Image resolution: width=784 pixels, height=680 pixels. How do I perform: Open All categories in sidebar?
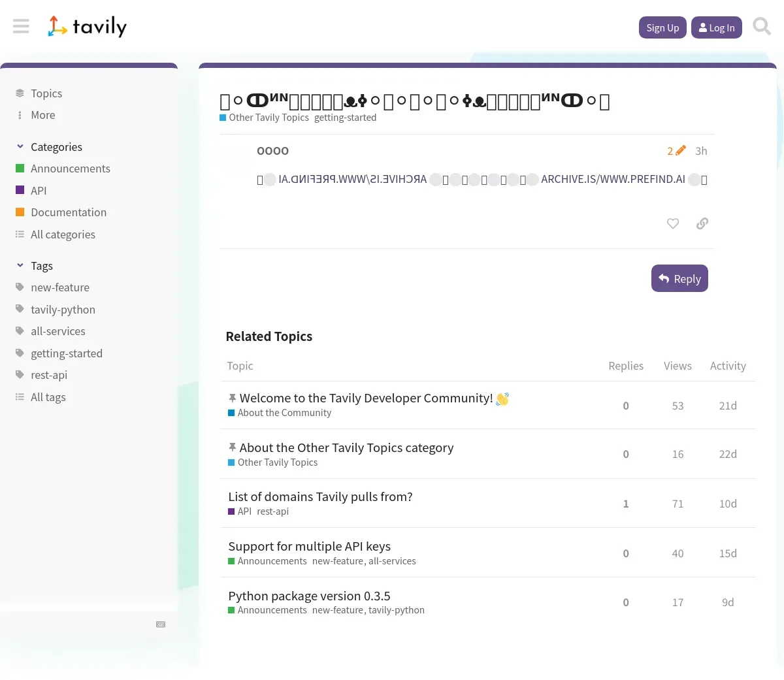[x=63, y=235]
